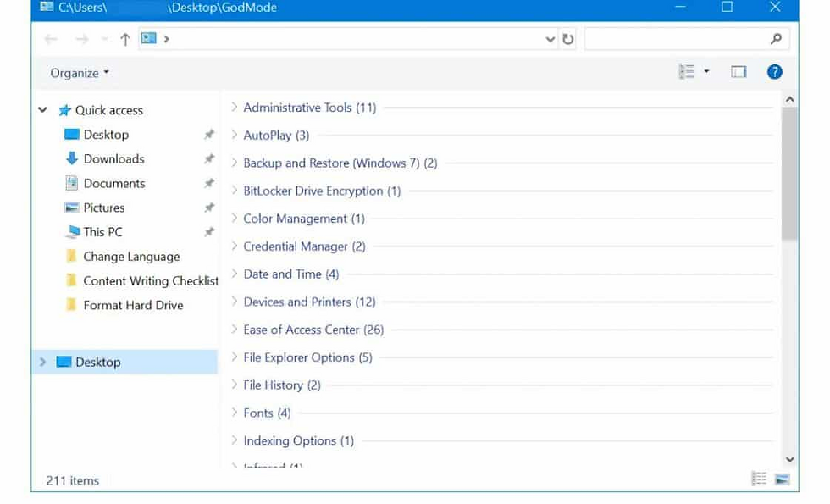The height and width of the screenshot is (504, 830).
Task: Switch to details view in status bar
Action: coord(759,479)
